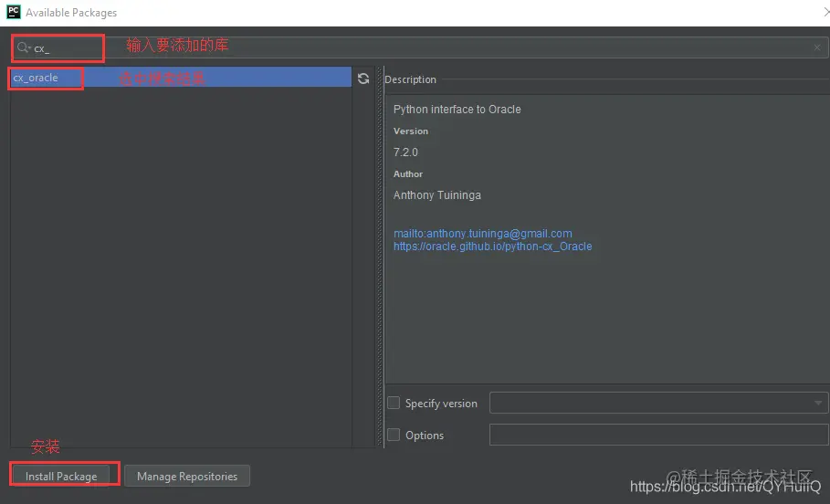830x504 pixels.
Task: Focus the package search input field
Action: tap(421, 47)
